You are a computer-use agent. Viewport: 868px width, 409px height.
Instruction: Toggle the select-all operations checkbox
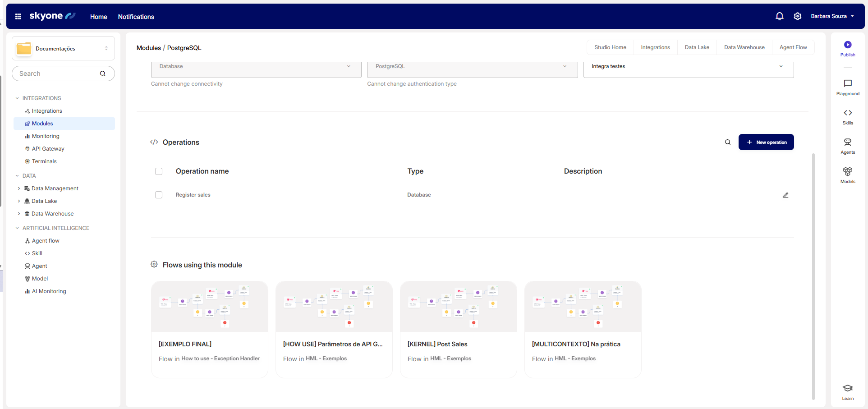click(x=159, y=171)
